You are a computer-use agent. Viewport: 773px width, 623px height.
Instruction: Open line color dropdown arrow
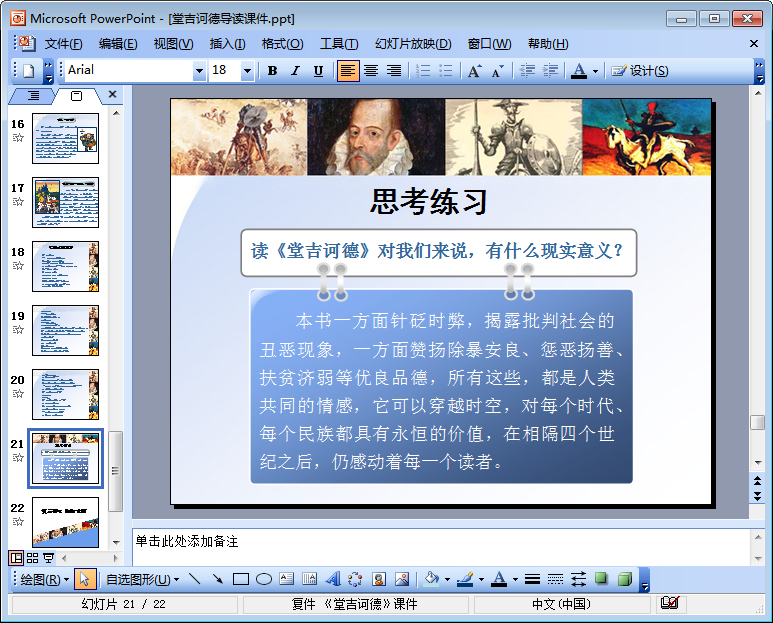click(x=481, y=580)
